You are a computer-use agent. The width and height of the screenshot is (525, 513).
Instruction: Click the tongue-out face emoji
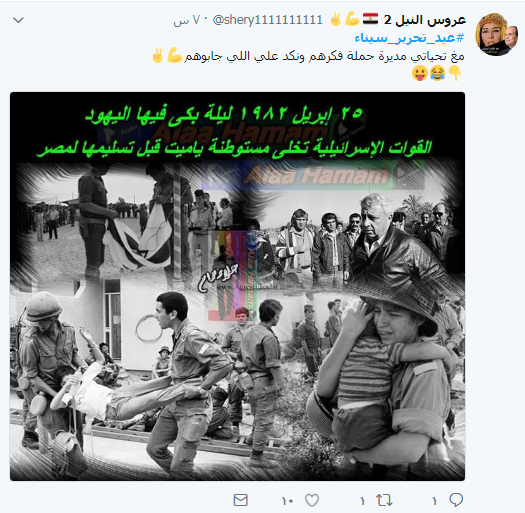pos(420,73)
